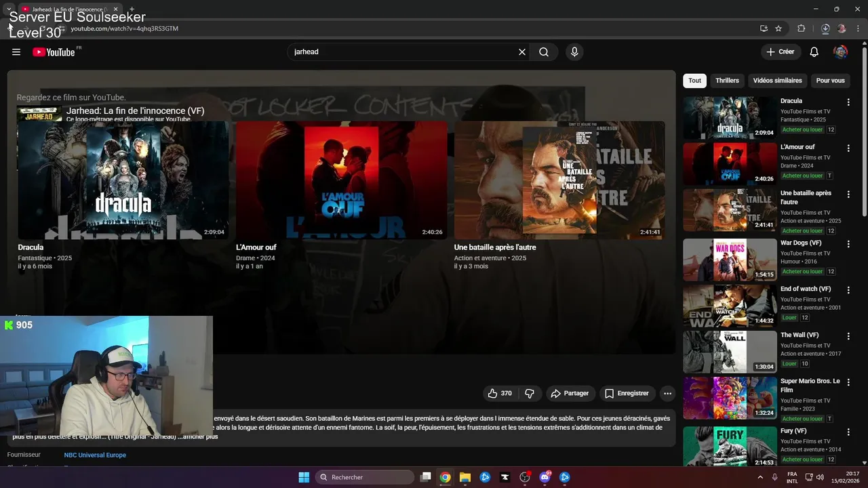
Task: Close the Jarhead browser tab
Action: (115, 9)
